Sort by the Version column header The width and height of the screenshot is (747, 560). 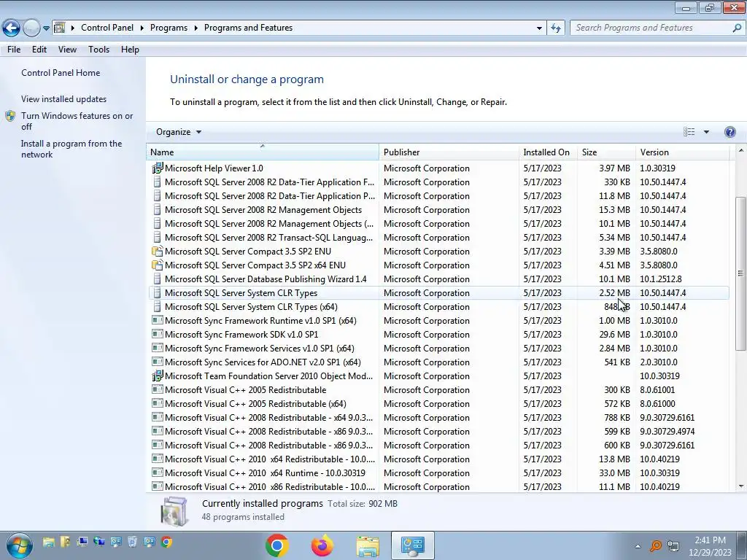[683, 152]
